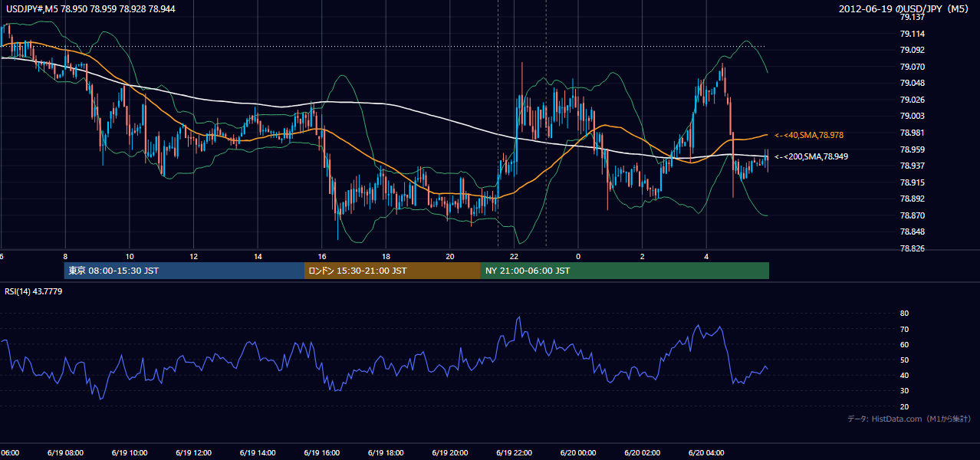
Task: Click hour label 18 below the price chart
Action: (386, 257)
